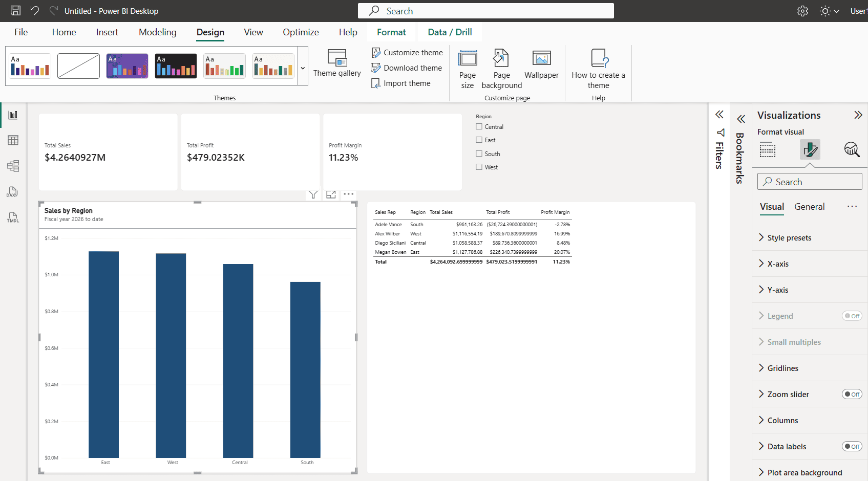Image resolution: width=868 pixels, height=481 pixels.
Task: Open the Insert ribbon tab
Action: point(107,32)
